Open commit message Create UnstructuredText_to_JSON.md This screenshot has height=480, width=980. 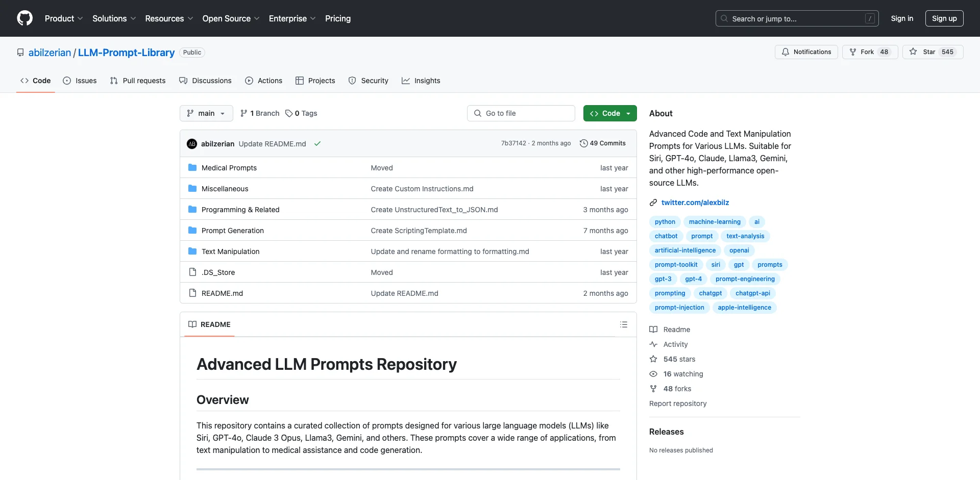[434, 210]
